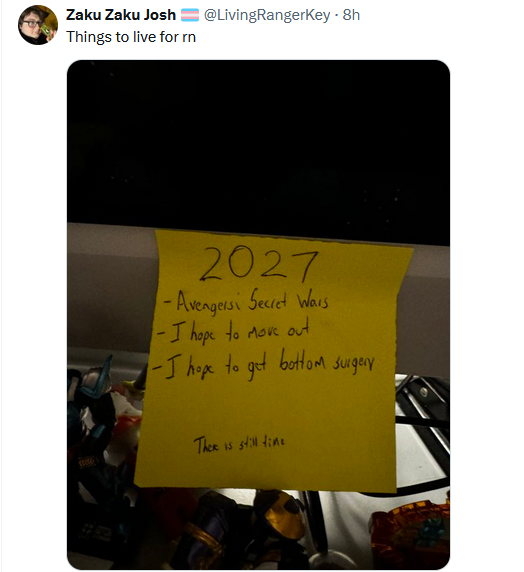The height and width of the screenshot is (572, 524).
Task: Open the Zaku Zaku Josh display name
Action: click(x=121, y=15)
